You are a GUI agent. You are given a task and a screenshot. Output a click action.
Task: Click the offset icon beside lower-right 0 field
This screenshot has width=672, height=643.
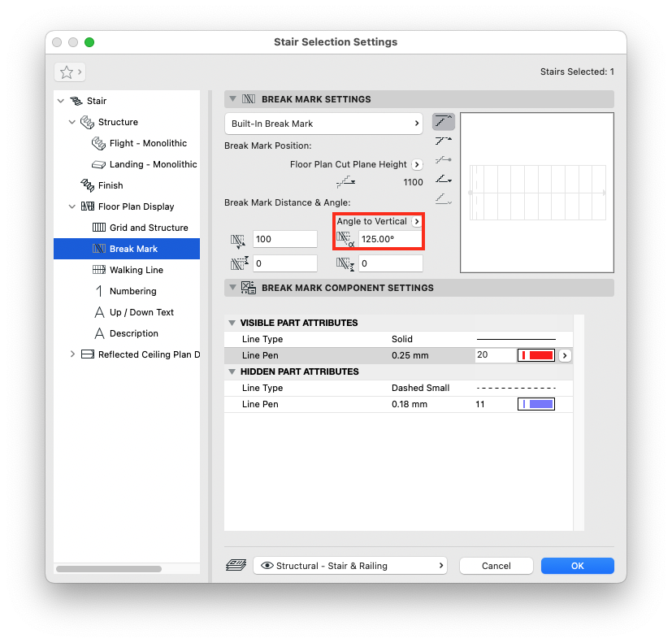(x=345, y=263)
